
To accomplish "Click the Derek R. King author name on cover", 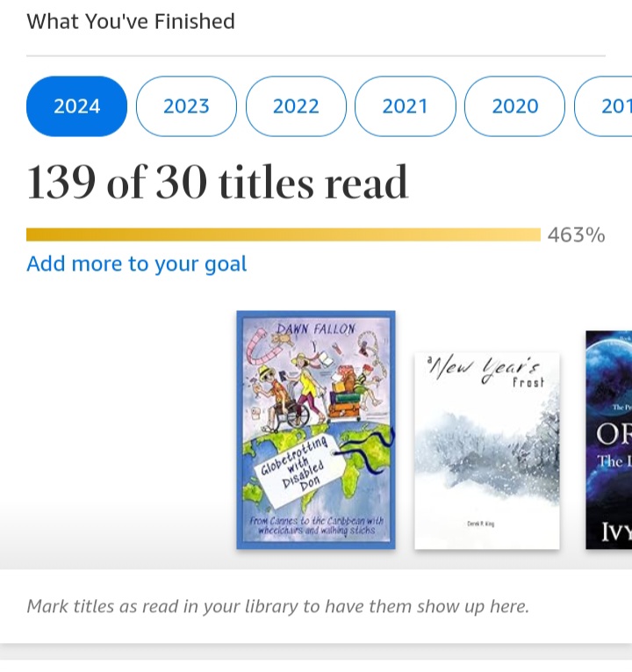I will coord(485,524).
